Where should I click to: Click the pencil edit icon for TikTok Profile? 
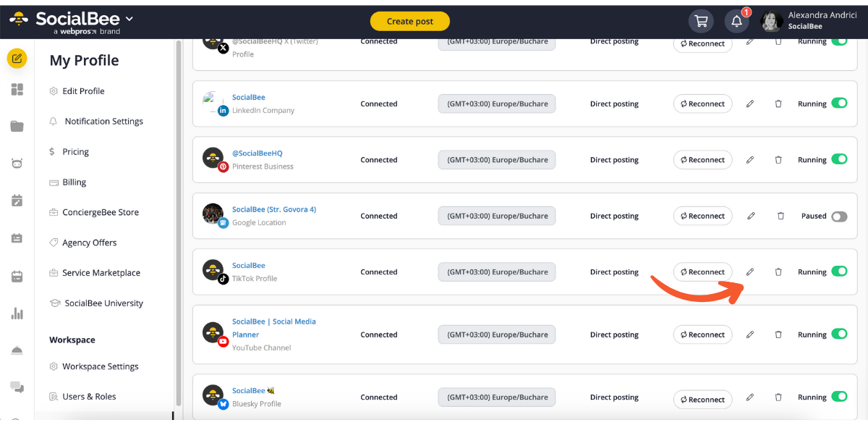point(750,272)
